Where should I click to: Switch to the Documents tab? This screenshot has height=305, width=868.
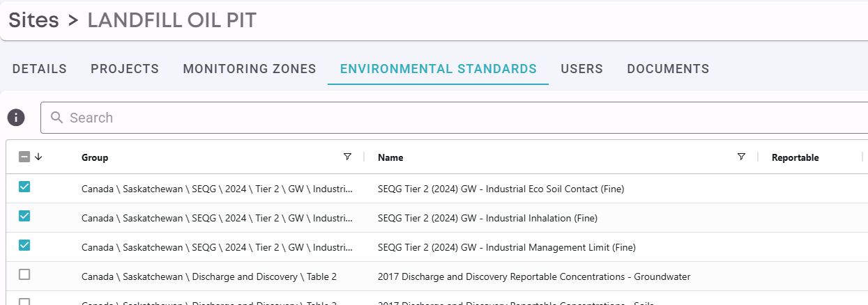(x=668, y=69)
